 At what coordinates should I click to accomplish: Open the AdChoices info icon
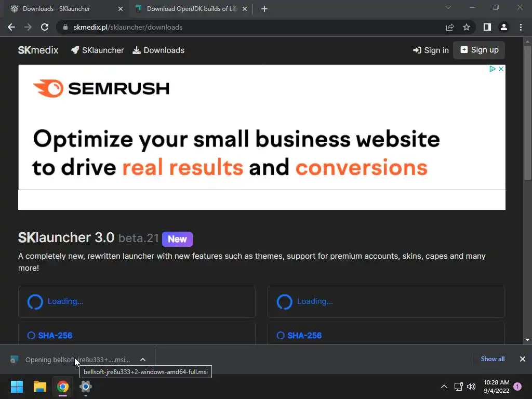point(493,69)
